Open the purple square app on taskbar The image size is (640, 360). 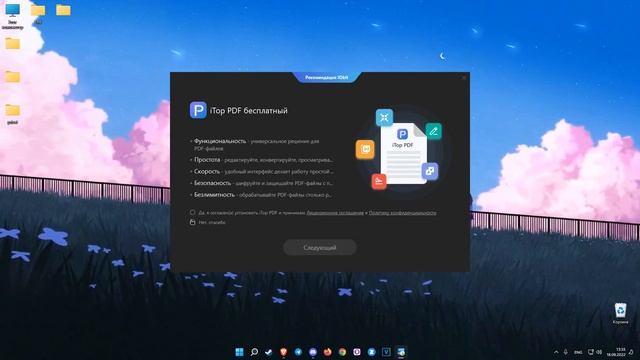[x=357, y=352]
